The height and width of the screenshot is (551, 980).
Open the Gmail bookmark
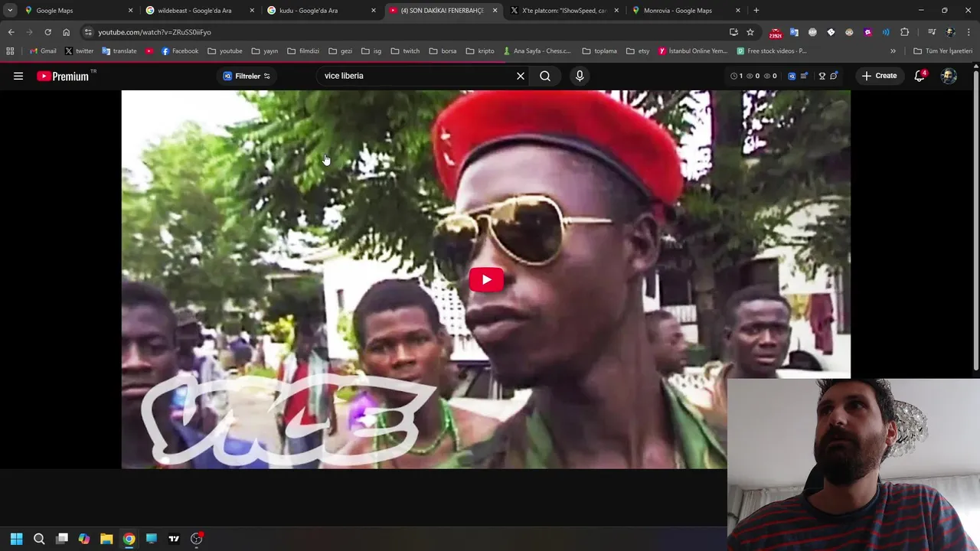[43, 51]
